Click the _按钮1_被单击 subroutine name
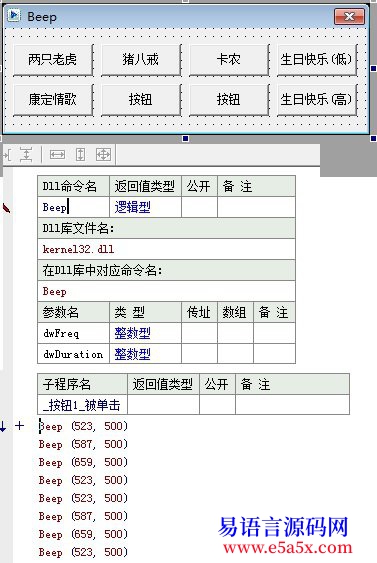This screenshot has height=563, width=377. click(x=83, y=405)
